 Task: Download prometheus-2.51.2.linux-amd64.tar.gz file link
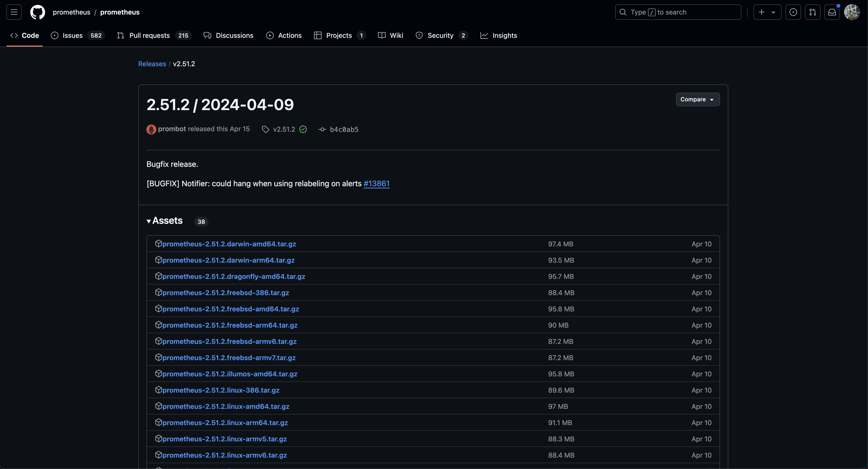tap(226, 406)
